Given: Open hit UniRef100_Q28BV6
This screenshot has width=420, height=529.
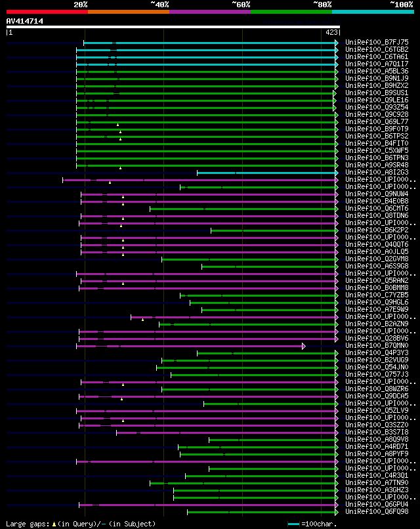Looking at the screenshot, I should pyautogui.click(x=377, y=339).
